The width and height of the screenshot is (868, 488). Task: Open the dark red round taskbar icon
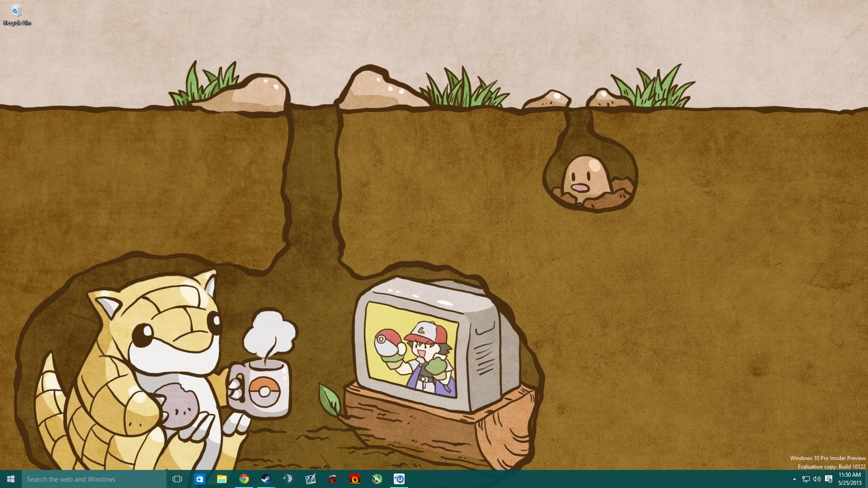332,479
